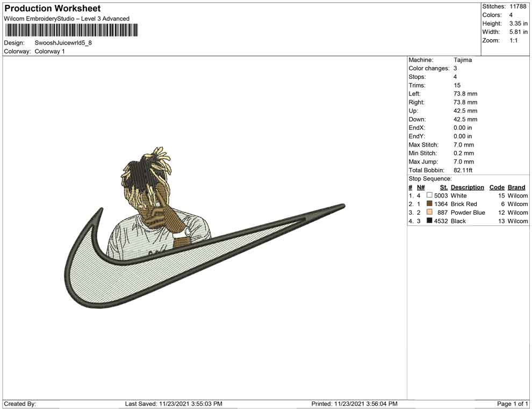Click the Left value '73.8 mm'

pos(465,93)
